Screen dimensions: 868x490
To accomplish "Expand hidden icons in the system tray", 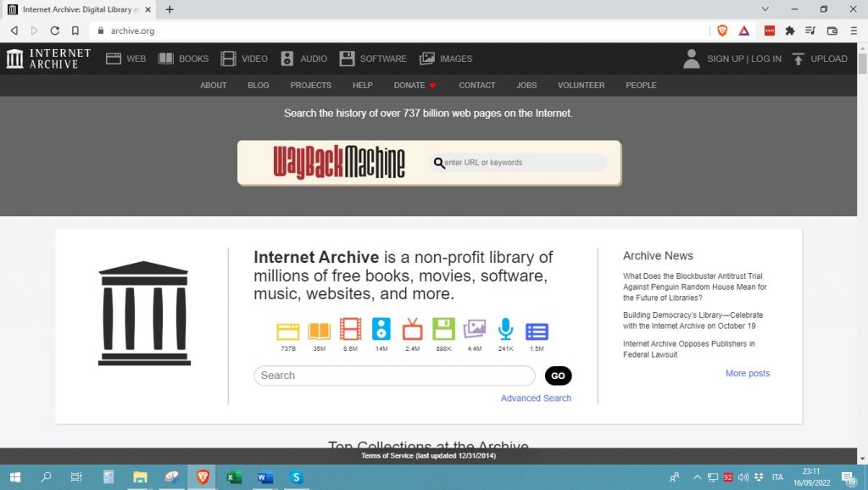I will 697,477.
